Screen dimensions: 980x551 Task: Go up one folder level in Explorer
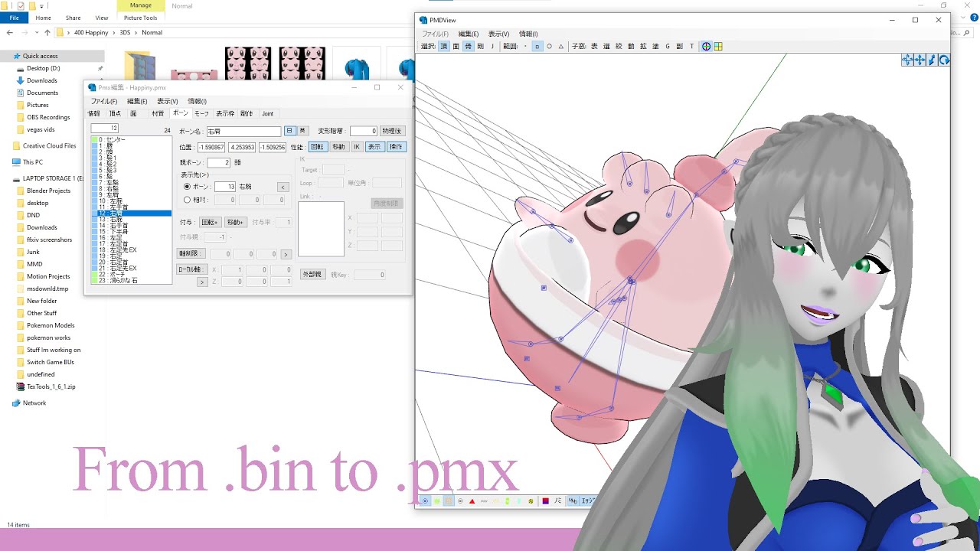coord(47,32)
